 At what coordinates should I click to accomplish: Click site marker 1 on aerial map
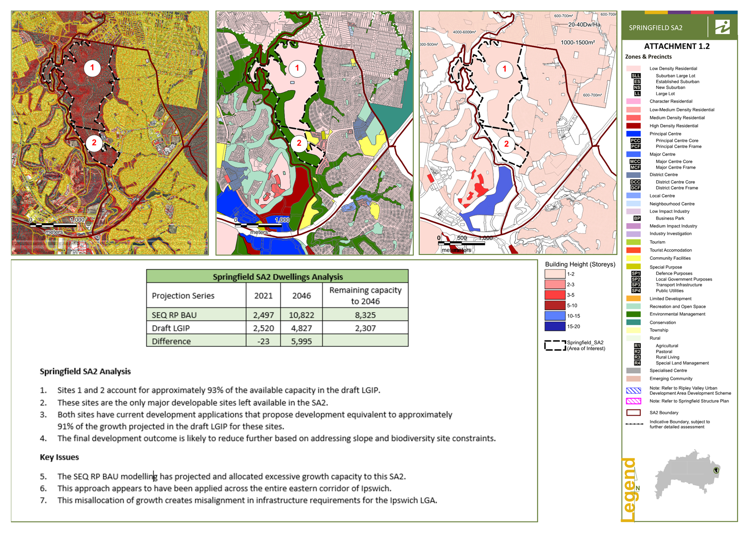[92, 68]
